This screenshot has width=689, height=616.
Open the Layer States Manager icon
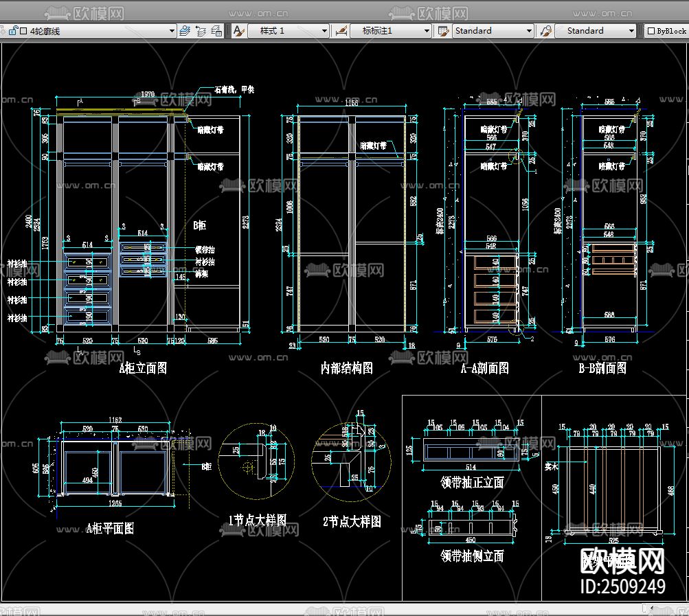click(x=216, y=31)
